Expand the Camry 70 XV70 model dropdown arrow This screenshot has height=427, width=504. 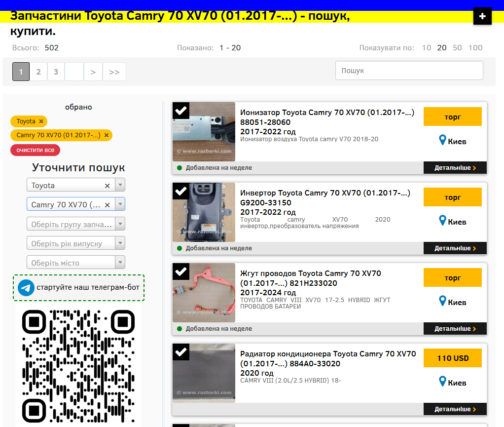[x=120, y=204]
